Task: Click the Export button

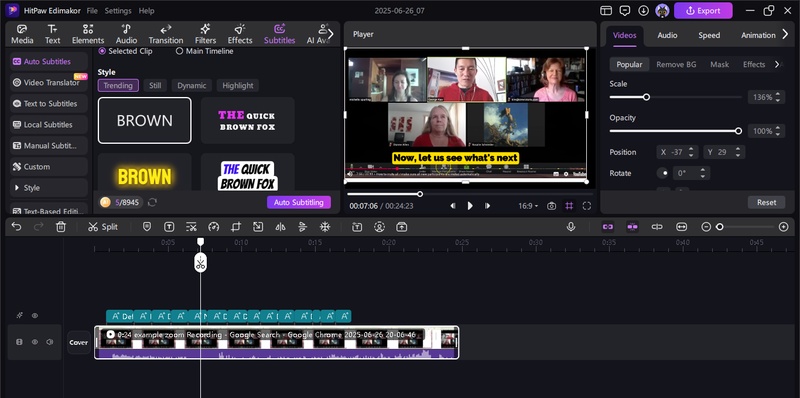Action: [703, 10]
